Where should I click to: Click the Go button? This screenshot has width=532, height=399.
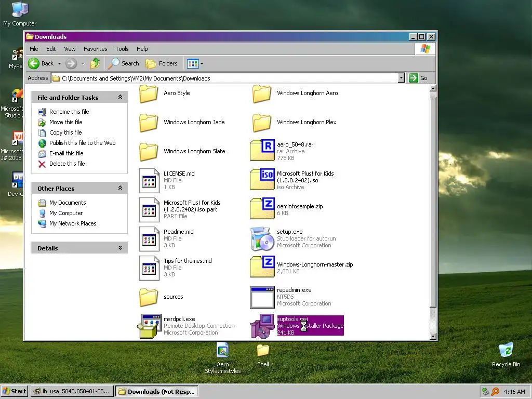tap(418, 78)
